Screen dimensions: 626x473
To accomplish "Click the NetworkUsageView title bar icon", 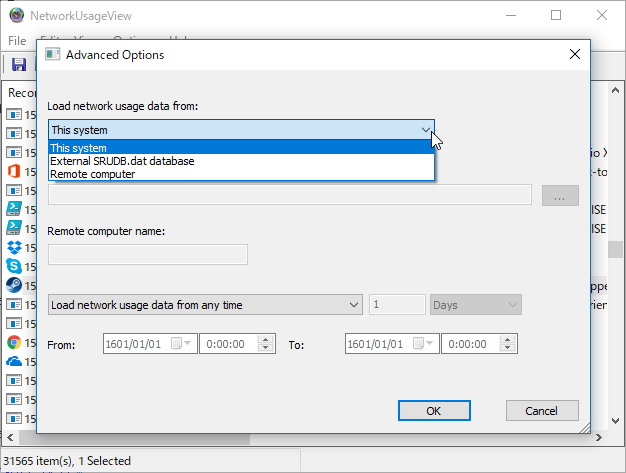I will 13,16.
